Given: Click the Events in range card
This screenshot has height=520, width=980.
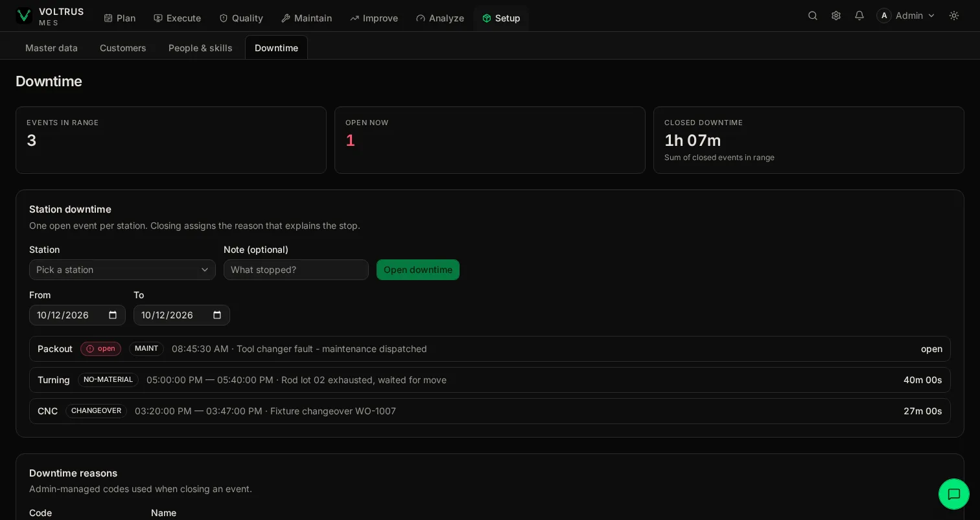Looking at the screenshot, I should 171,140.
